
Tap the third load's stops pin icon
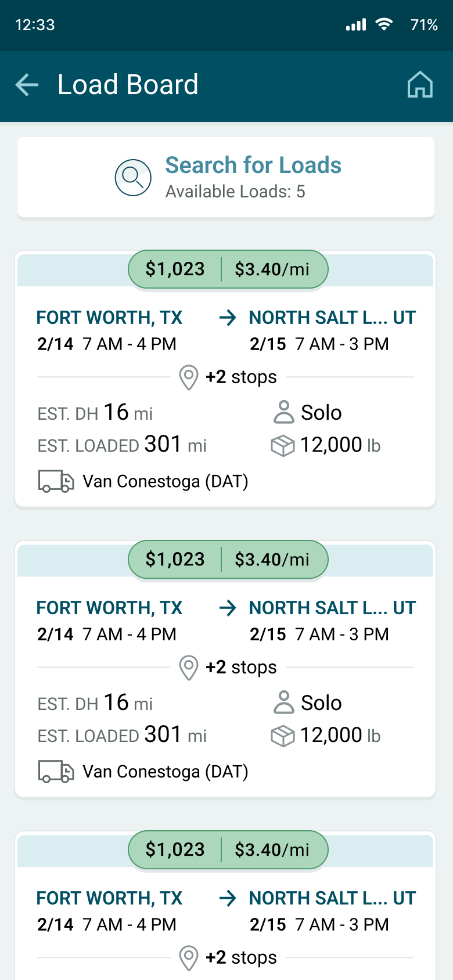point(188,958)
